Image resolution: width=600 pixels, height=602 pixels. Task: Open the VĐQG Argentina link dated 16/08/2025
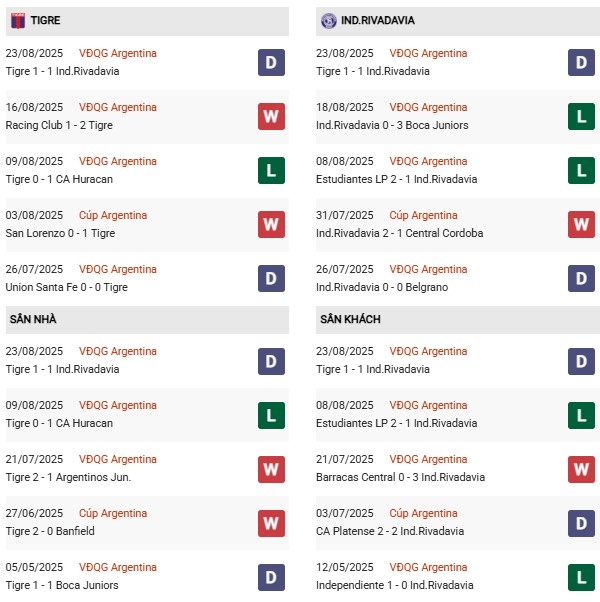[x=118, y=107]
